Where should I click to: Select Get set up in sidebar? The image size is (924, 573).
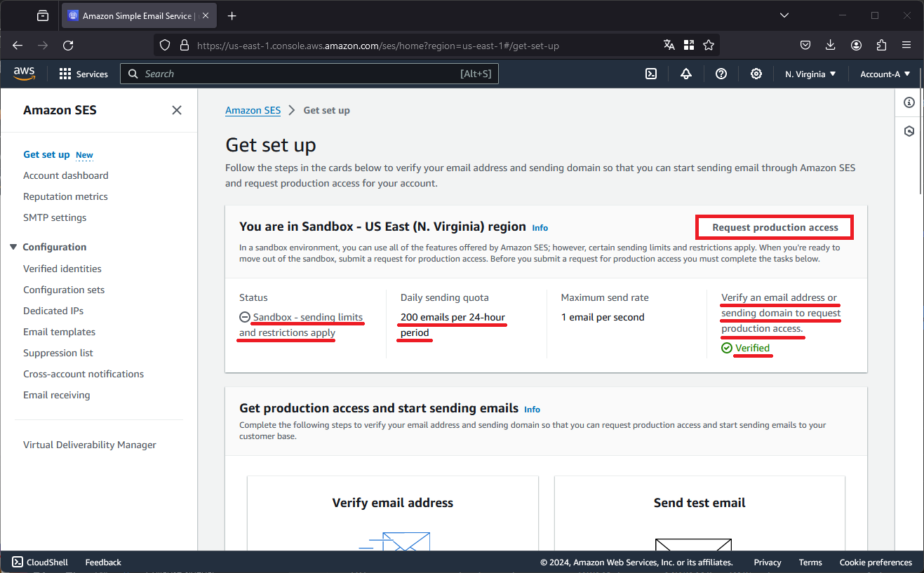[46, 154]
